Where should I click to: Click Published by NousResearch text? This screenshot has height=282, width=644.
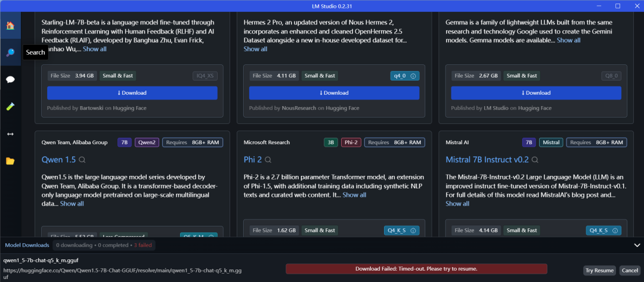pyautogui.click(x=304, y=108)
